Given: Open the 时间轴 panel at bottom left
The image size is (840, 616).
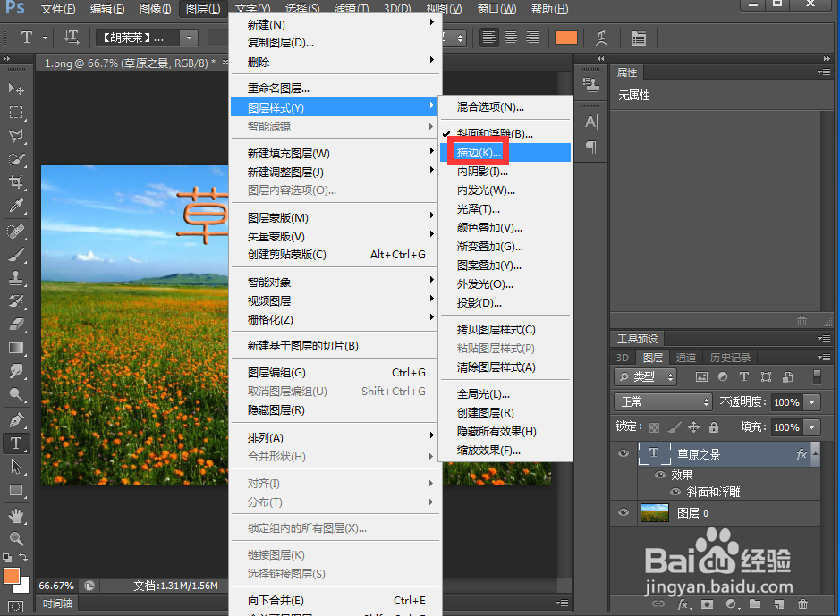Looking at the screenshot, I should click(55, 603).
